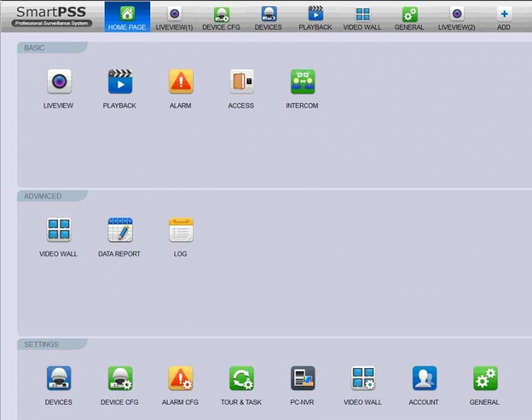
Task: Open the Data Report icon
Action: click(120, 231)
